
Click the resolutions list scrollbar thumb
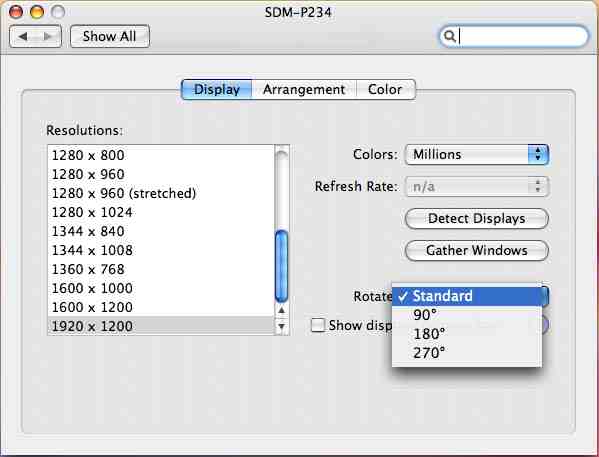point(282,266)
